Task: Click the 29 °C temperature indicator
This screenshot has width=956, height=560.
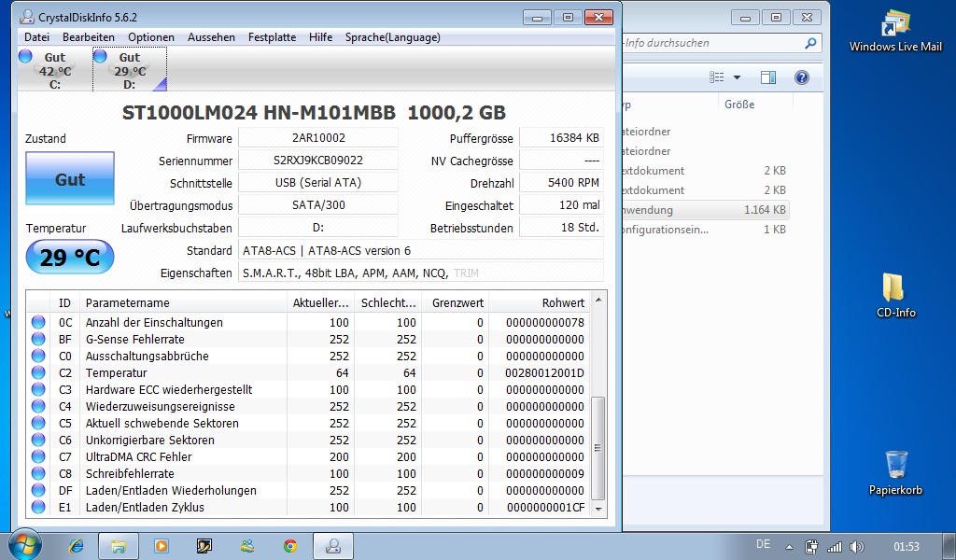Action: pos(70,258)
